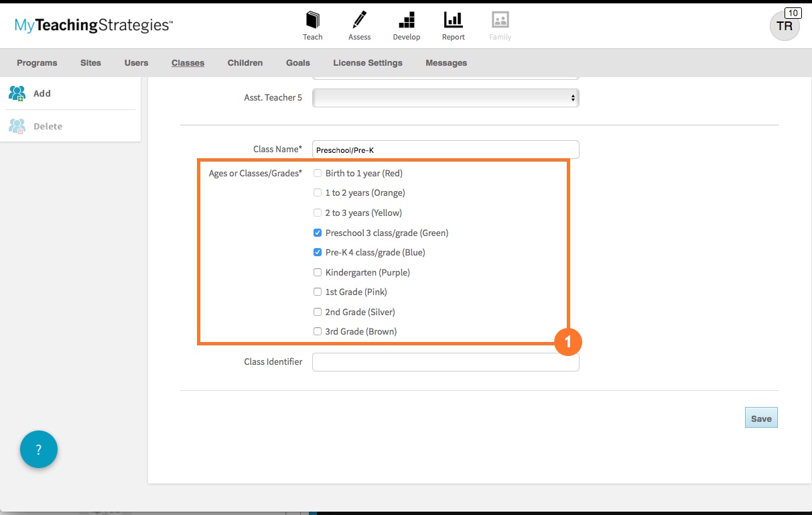Uncheck Pre-K 4 class/grade (Blue)

318,253
